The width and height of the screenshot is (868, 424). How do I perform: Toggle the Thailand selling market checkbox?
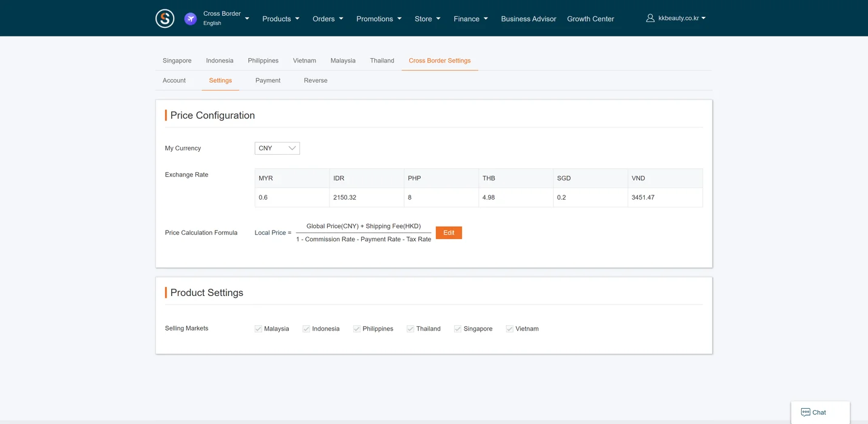410,329
